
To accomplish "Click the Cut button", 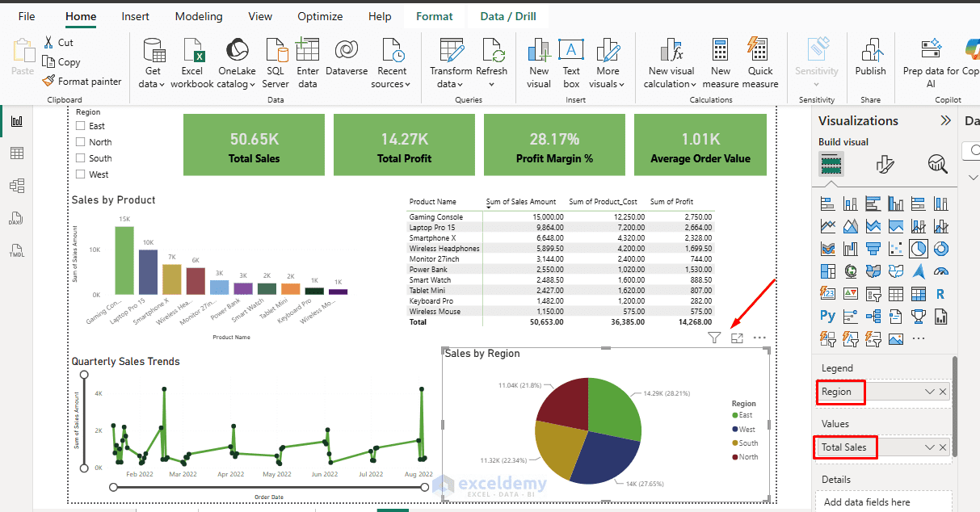I will click(x=58, y=42).
